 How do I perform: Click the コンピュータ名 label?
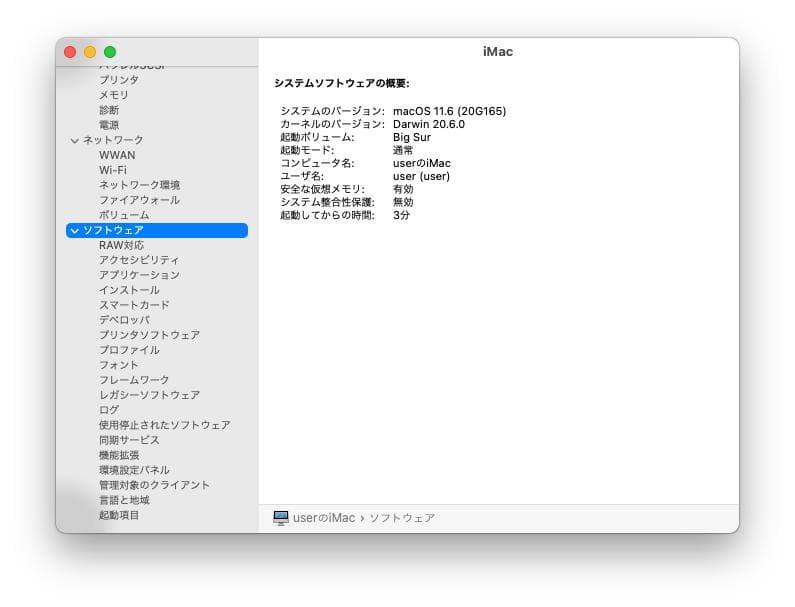tap(317, 163)
